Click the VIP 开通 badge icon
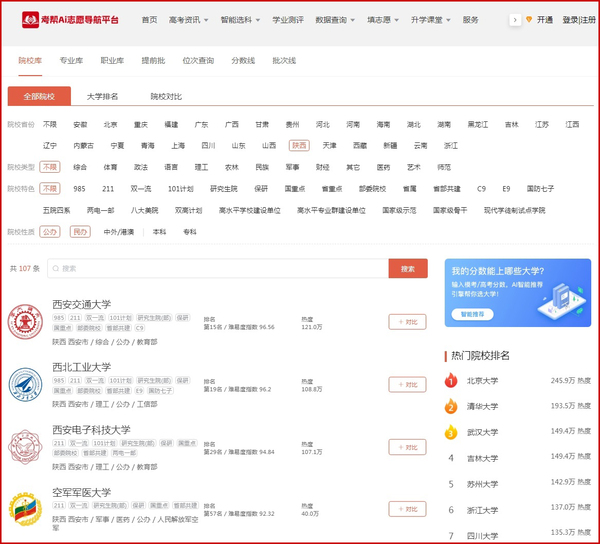This screenshot has height=544, width=600. click(x=527, y=20)
